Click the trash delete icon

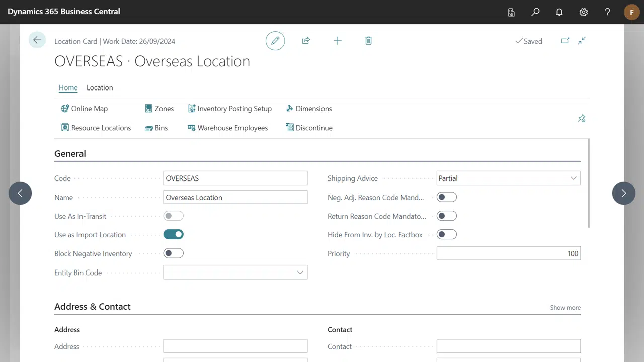click(x=368, y=41)
